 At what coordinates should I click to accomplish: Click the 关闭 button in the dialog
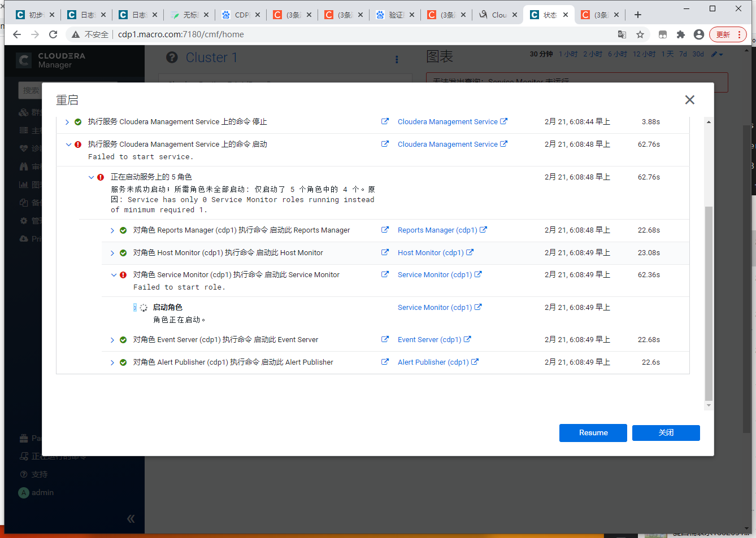[x=666, y=433]
